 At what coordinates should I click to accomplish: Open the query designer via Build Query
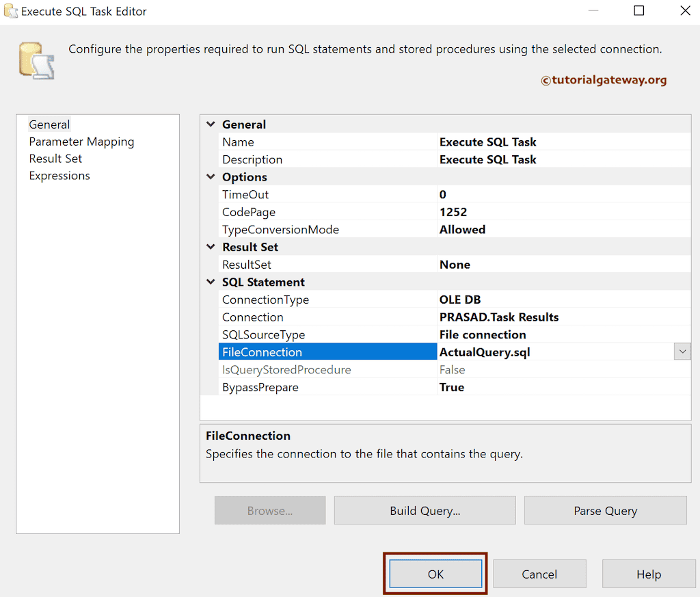(425, 510)
